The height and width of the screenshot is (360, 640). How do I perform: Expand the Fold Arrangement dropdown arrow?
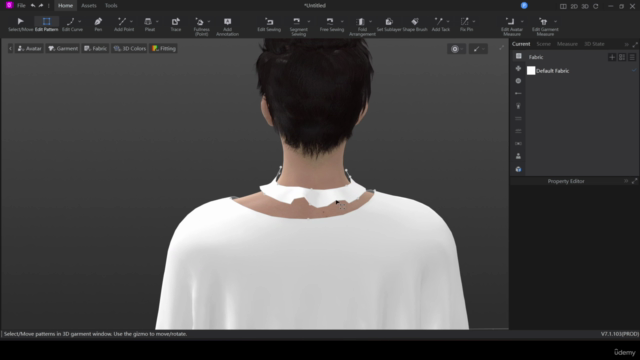coord(371,21)
